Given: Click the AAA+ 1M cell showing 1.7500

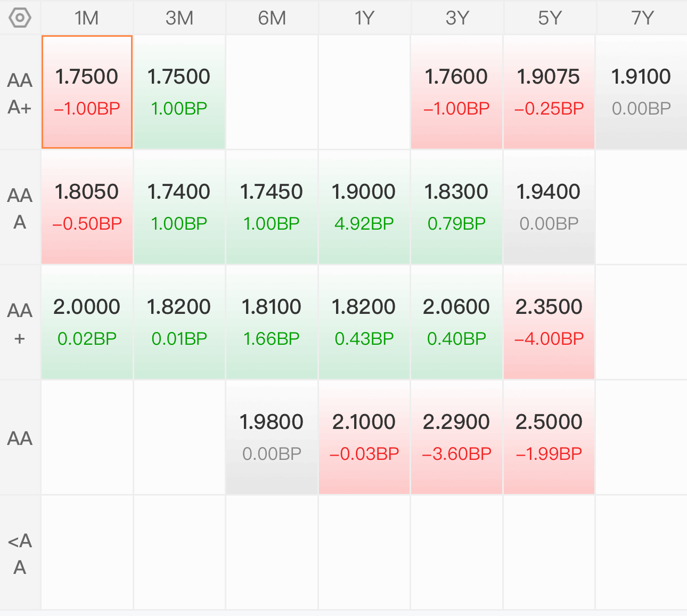Looking at the screenshot, I should pyautogui.click(x=87, y=92).
